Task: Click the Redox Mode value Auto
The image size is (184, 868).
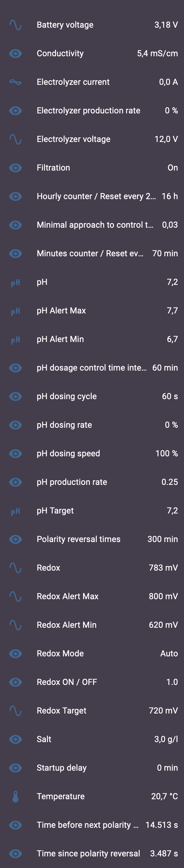Action: (x=169, y=653)
